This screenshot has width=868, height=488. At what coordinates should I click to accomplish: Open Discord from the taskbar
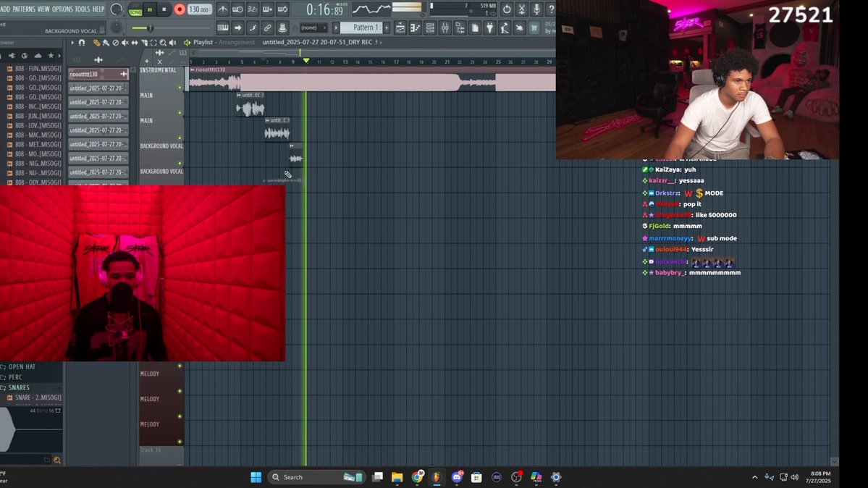click(x=457, y=477)
